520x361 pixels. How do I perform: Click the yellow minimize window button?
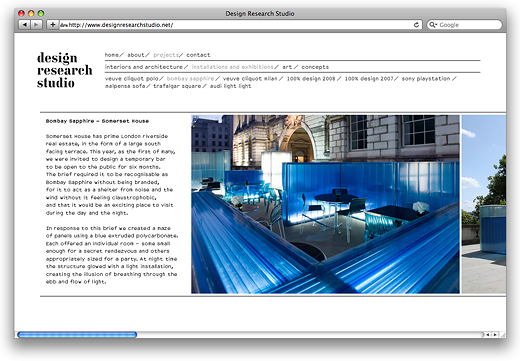click(31, 13)
